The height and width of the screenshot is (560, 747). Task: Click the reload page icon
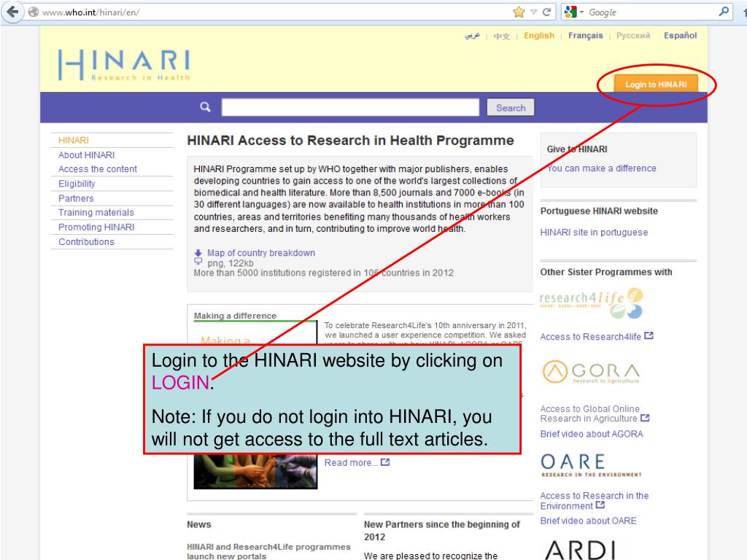click(546, 12)
